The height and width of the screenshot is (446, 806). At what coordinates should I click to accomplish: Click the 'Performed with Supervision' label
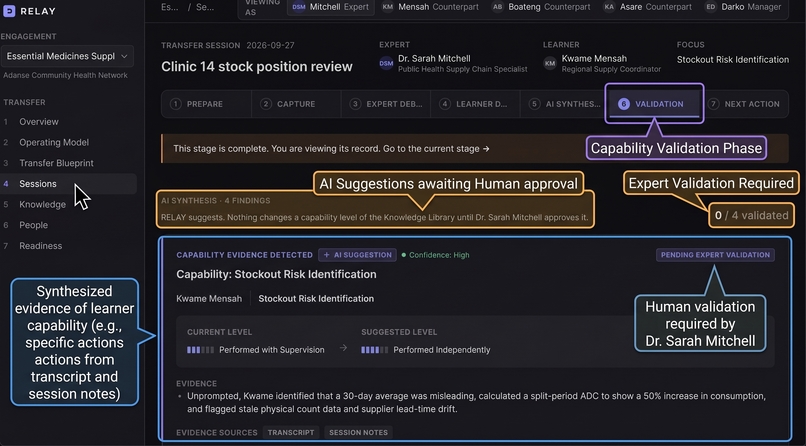point(271,350)
